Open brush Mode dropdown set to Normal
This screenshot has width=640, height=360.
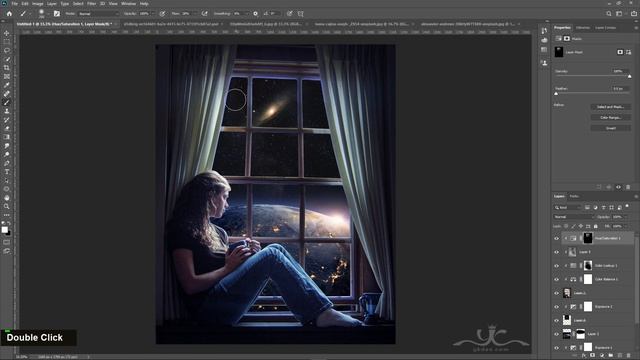pyautogui.click(x=98, y=13)
